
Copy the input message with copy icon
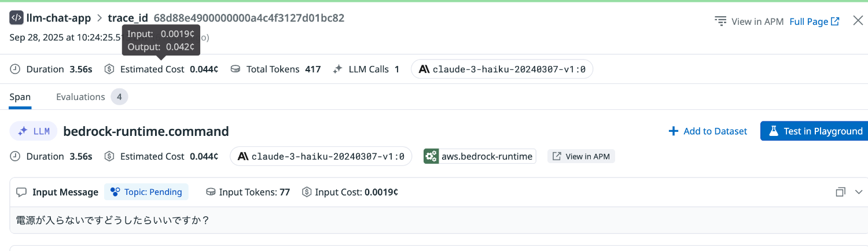841,192
